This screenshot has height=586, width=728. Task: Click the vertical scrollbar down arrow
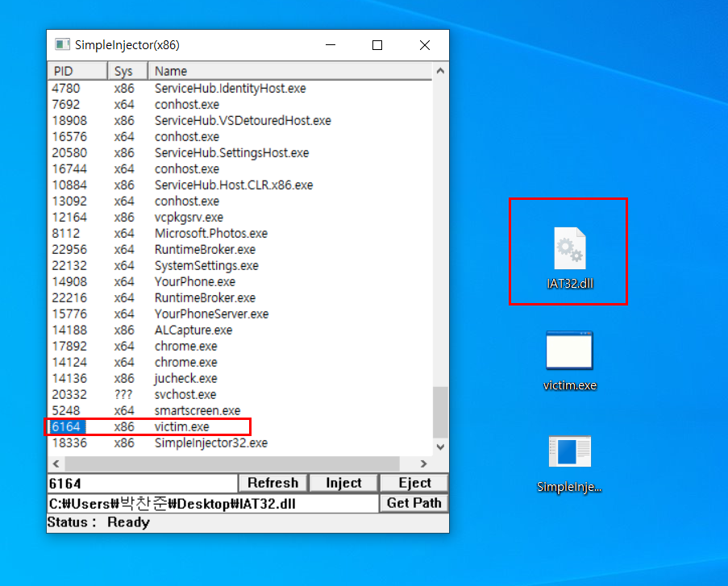click(x=441, y=447)
